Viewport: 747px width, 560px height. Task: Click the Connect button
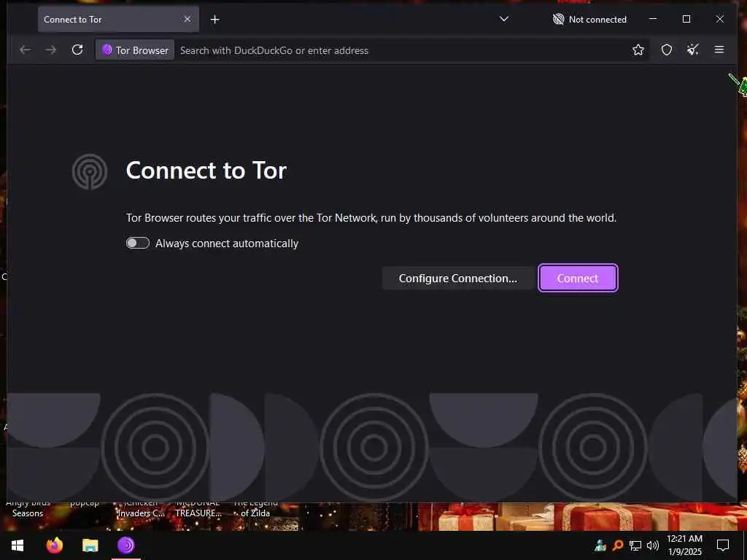tap(578, 278)
